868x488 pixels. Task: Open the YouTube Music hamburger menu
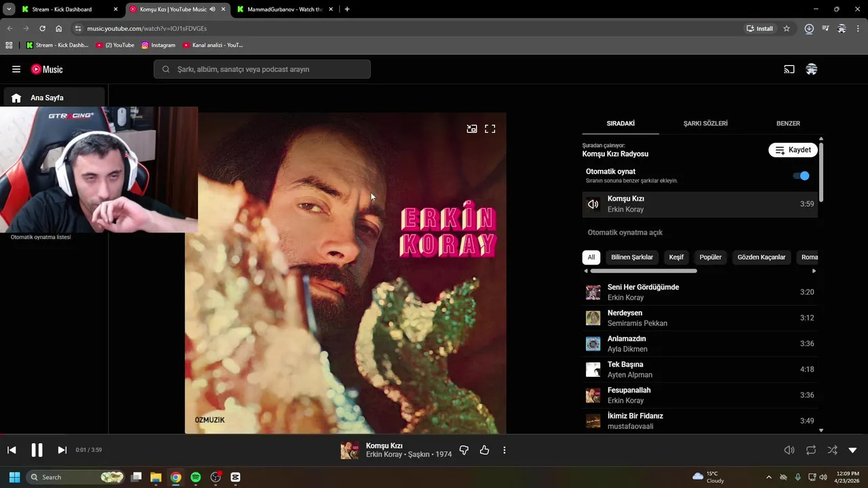16,69
